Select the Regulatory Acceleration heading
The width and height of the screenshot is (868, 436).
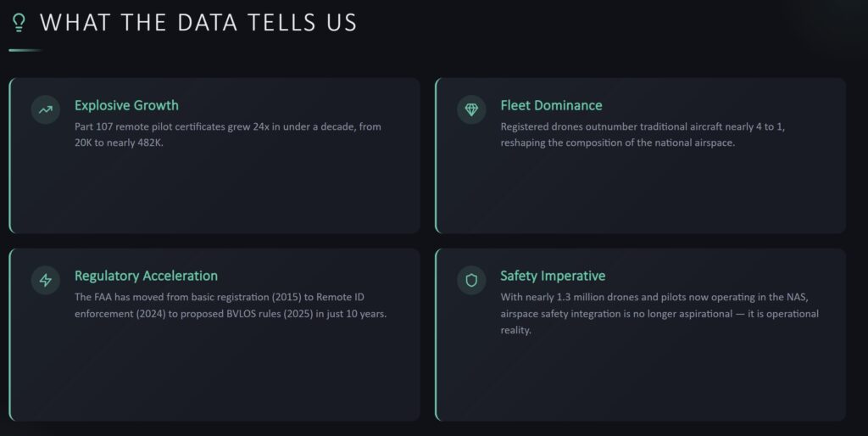tap(146, 276)
